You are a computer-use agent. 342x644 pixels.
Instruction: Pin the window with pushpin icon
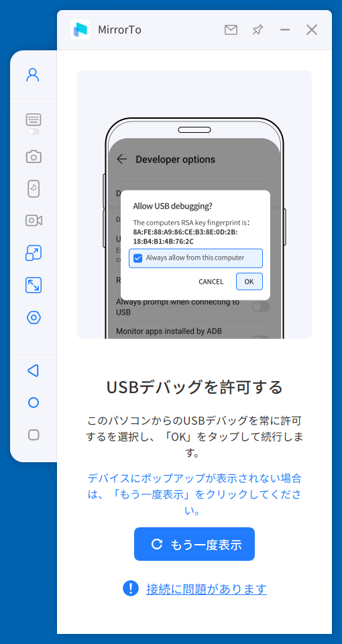point(258,30)
